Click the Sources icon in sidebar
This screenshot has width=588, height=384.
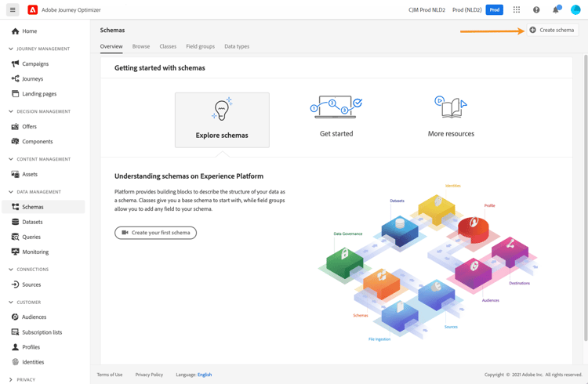15,284
